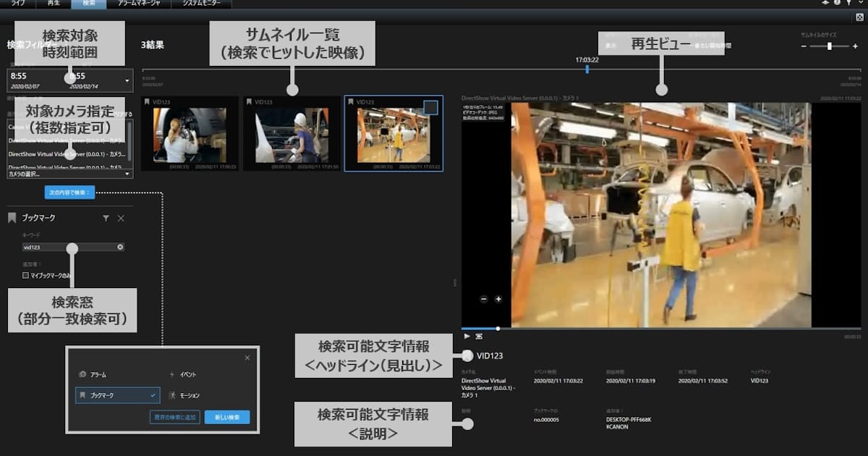Toggle the ブックマーク search type checkmark
Viewport: 868px width, 456px height.
click(153, 395)
